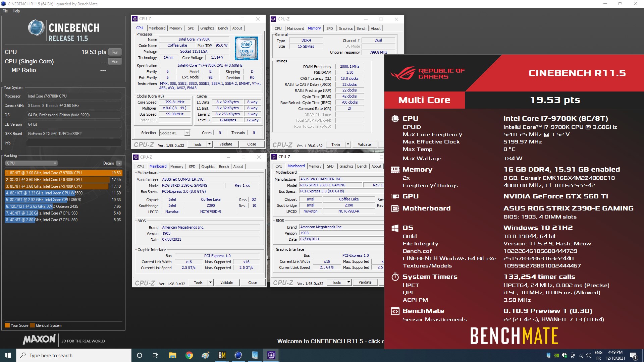Open the Ranking Details arrow button
Screen dimensions: 644x362
pos(119,163)
